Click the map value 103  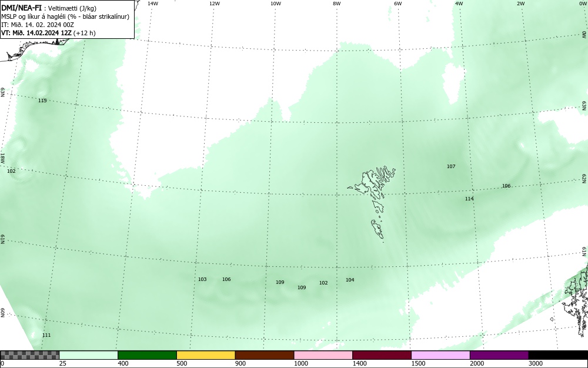(202, 279)
